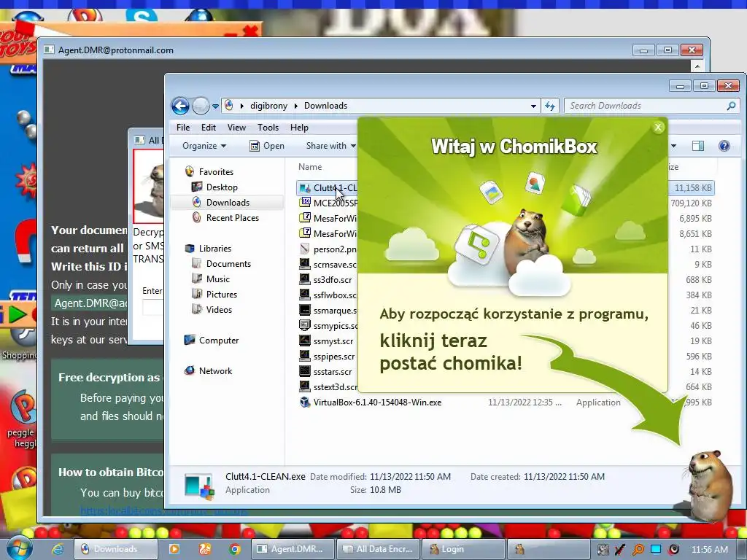Open Windows Media Player taskbar icon
This screenshot has width=747, height=560.
pyautogui.click(x=174, y=549)
